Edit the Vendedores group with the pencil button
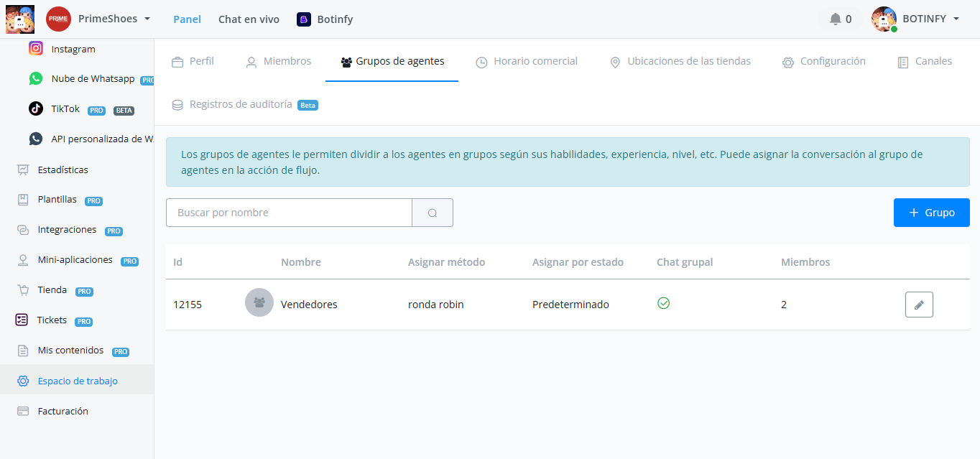This screenshot has height=459, width=980. 919,304
